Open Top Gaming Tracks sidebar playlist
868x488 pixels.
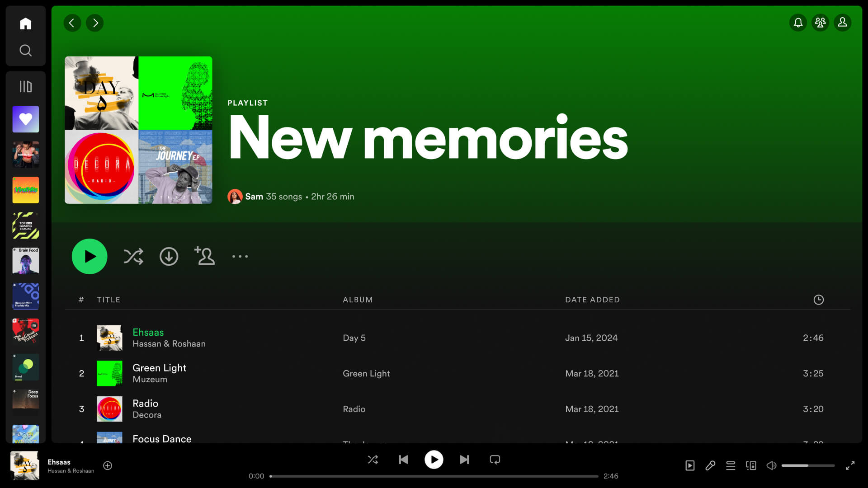25,225
